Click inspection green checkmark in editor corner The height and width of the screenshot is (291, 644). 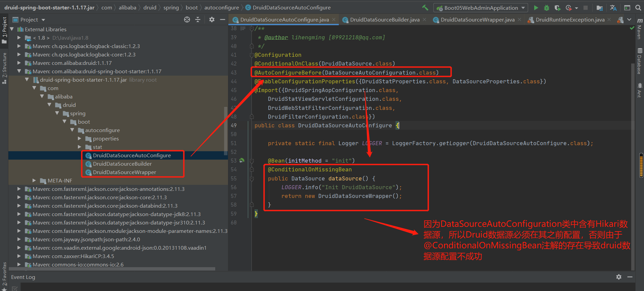[x=632, y=28]
